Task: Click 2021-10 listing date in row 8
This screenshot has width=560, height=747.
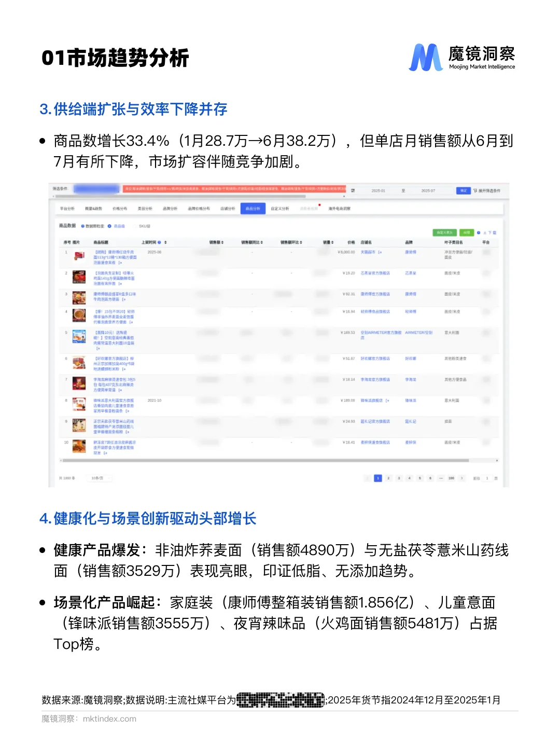Action: point(155,400)
